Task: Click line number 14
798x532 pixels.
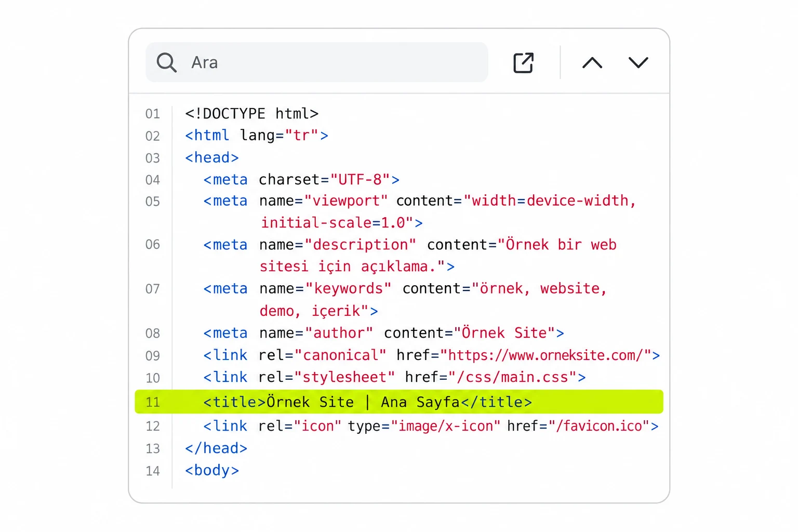Action: (x=153, y=471)
